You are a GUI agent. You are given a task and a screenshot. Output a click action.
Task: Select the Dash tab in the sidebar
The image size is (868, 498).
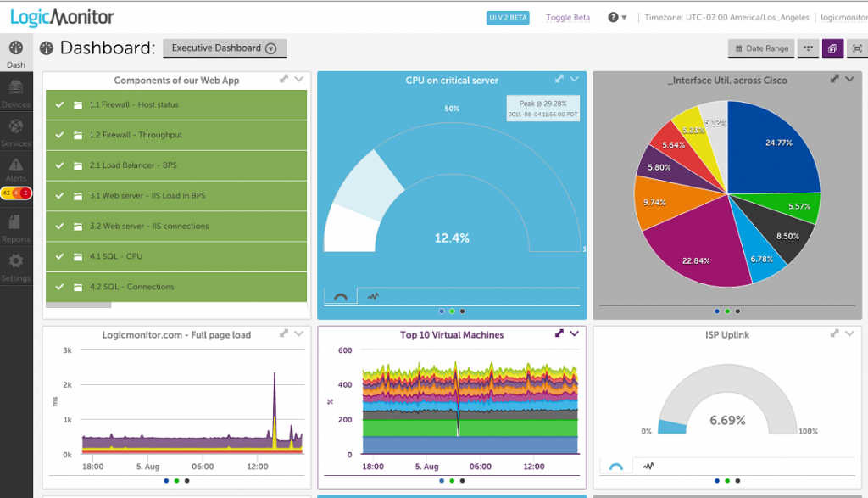tap(15, 51)
